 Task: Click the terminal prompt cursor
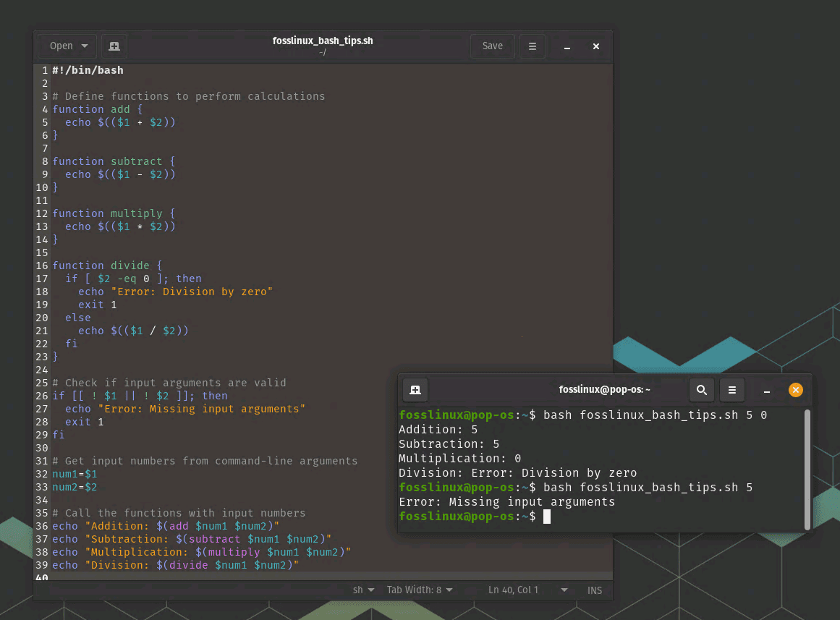[x=547, y=517]
